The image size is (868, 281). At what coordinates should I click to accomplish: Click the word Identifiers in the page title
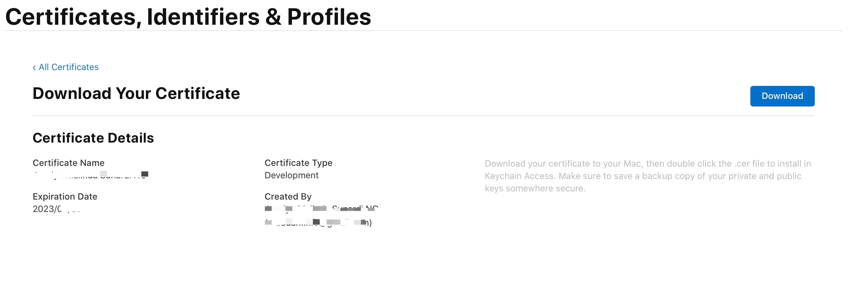[203, 17]
